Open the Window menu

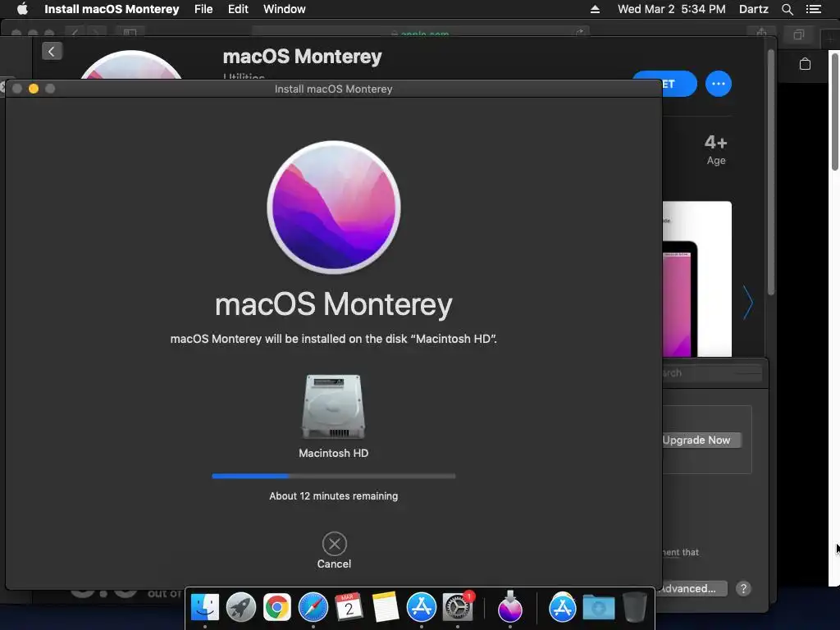[285, 9]
